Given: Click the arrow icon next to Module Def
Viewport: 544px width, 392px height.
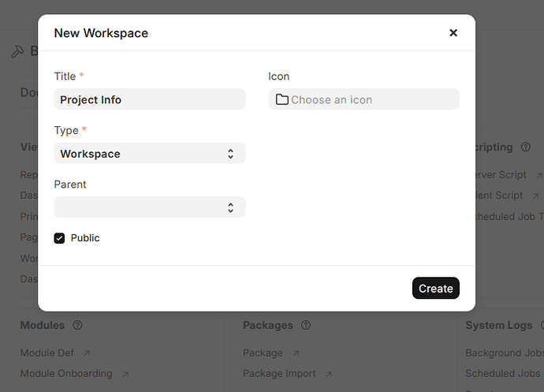Looking at the screenshot, I should (x=87, y=353).
